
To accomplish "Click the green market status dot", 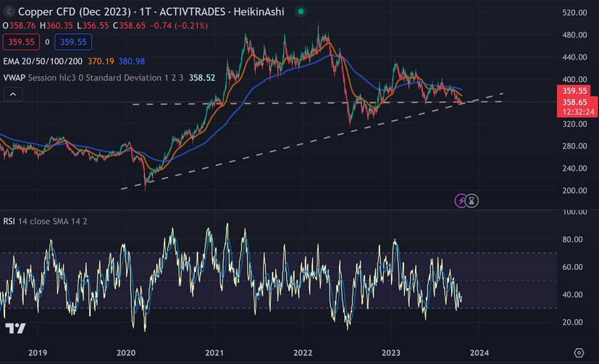I will point(301,12).
